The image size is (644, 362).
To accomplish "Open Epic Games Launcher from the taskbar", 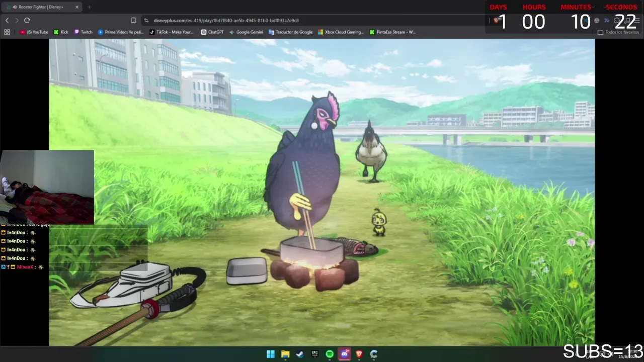I will coord(315,354).
